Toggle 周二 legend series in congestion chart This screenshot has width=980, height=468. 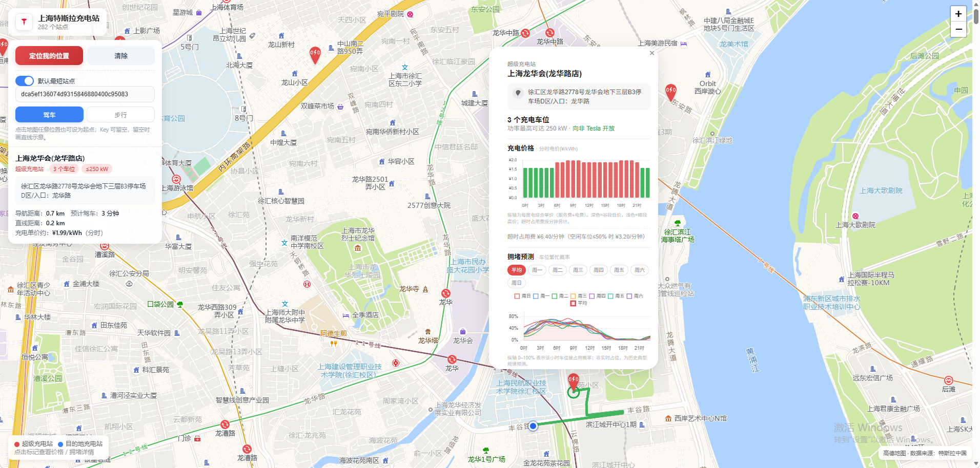[560, 296]
